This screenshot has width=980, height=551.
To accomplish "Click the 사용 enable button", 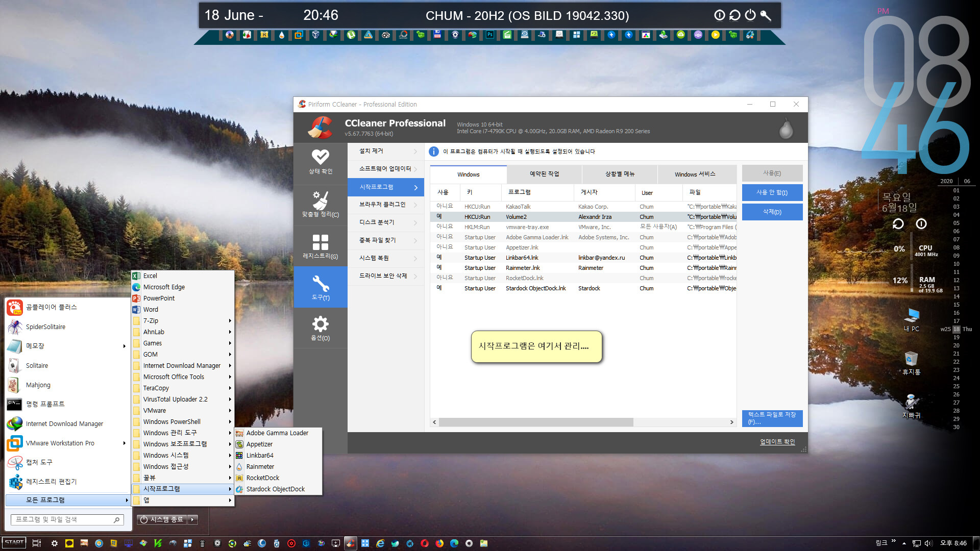I will click(772, 173).
